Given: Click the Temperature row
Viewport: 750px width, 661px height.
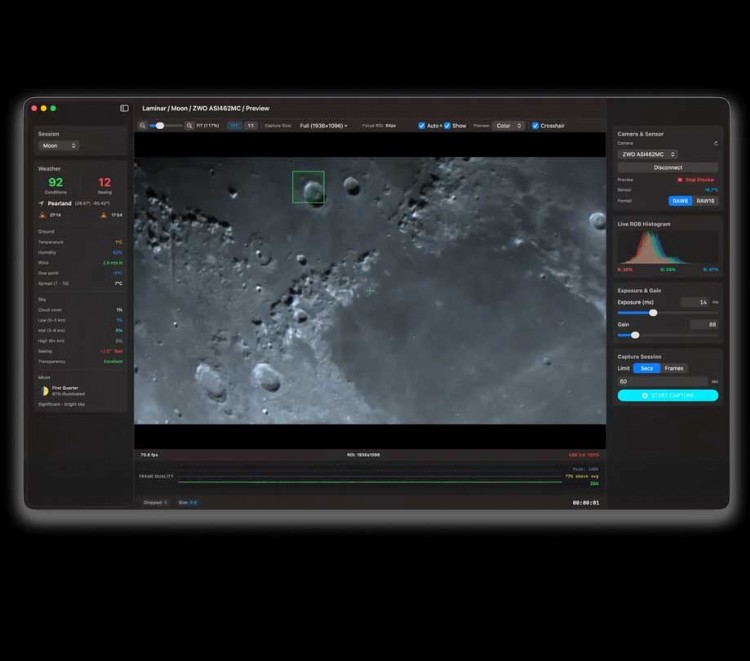Looking at the screenshot, I should click(80, 242).
